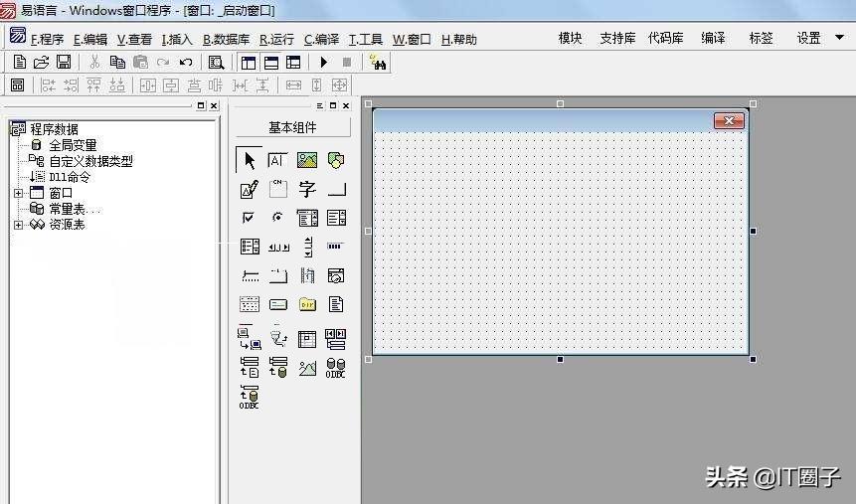
Task: Select the ODBC external database component
Action: pyautogui.click(x=336, y=368)
